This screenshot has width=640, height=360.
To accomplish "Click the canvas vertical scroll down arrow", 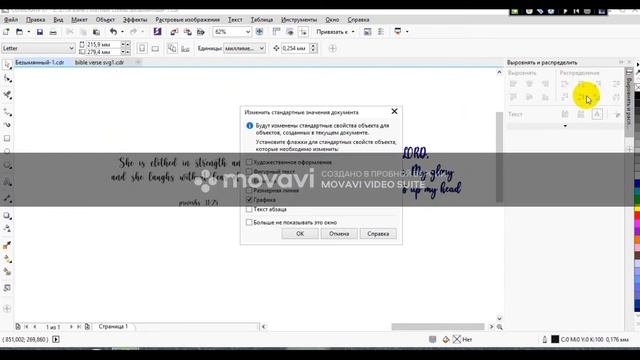I will 499,318.
